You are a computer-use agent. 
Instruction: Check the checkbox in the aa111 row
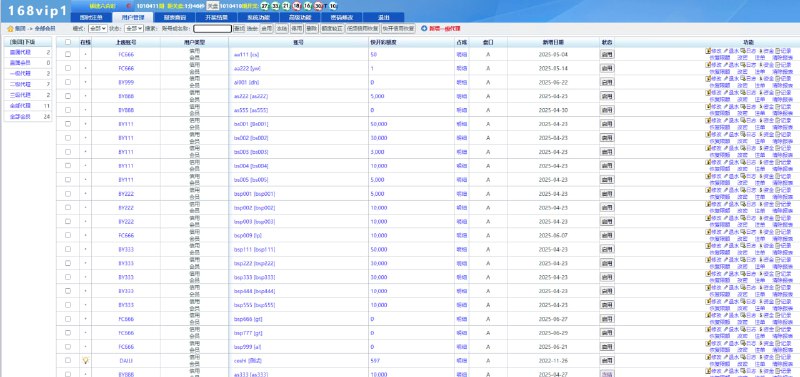click(x=68, y=54)
